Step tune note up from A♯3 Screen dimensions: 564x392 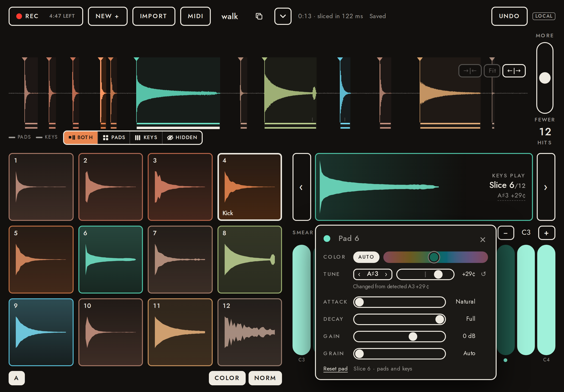pyautogui.click(x=386, y=274)
